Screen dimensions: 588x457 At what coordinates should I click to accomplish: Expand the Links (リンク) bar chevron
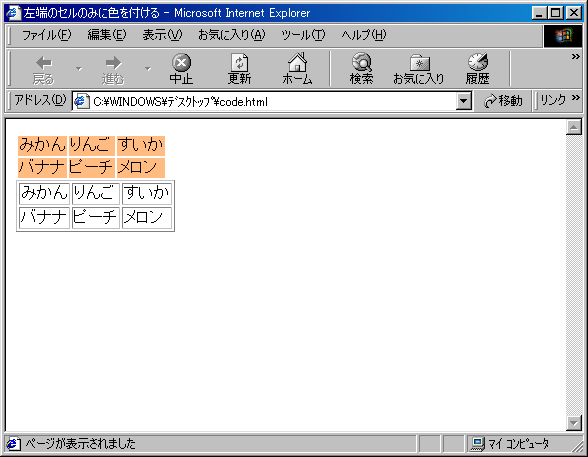(576, 98)
